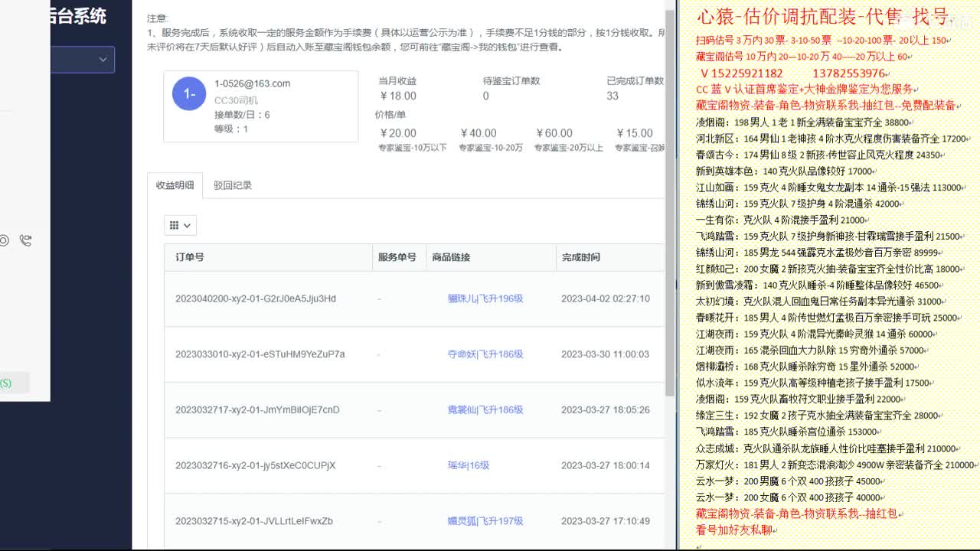Open the grid column settings dropdown
The image size is (980, 551).
pyautogui.click(x=181, y=225)
